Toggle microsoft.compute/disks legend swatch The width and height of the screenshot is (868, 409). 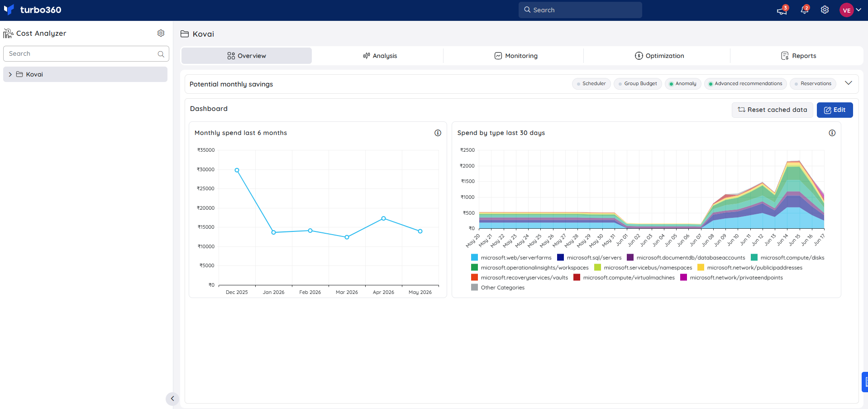pyautogui.click(x=754, y=258)
